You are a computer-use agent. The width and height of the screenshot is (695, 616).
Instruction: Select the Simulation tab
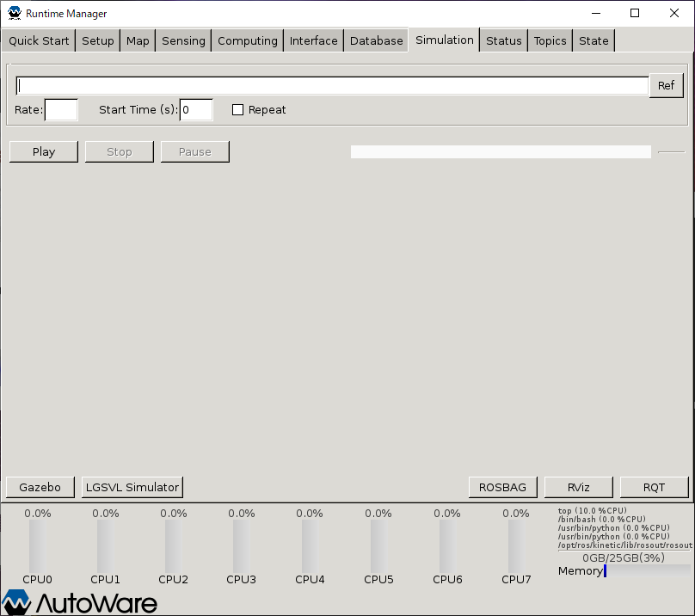tap(444, 40)
